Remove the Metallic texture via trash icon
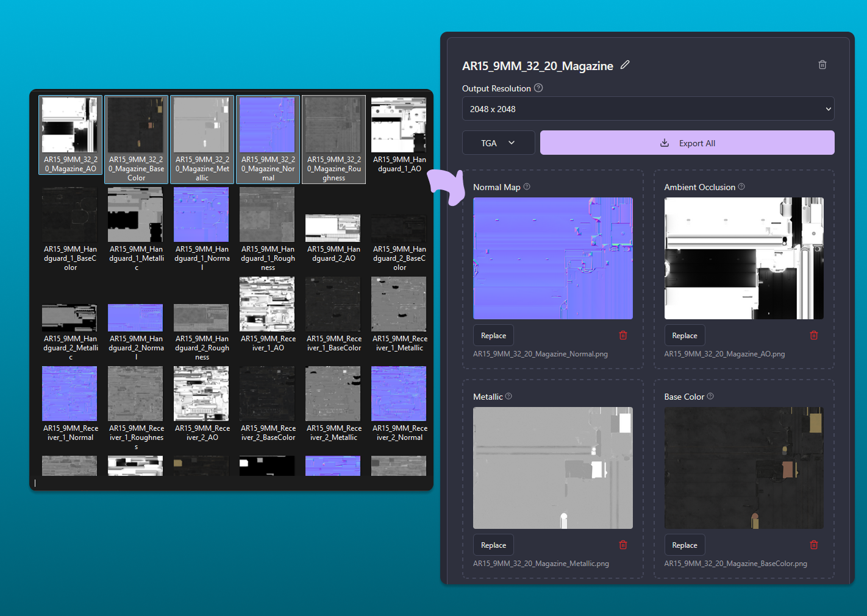The image size is (867, 616). tap(623, 545)
